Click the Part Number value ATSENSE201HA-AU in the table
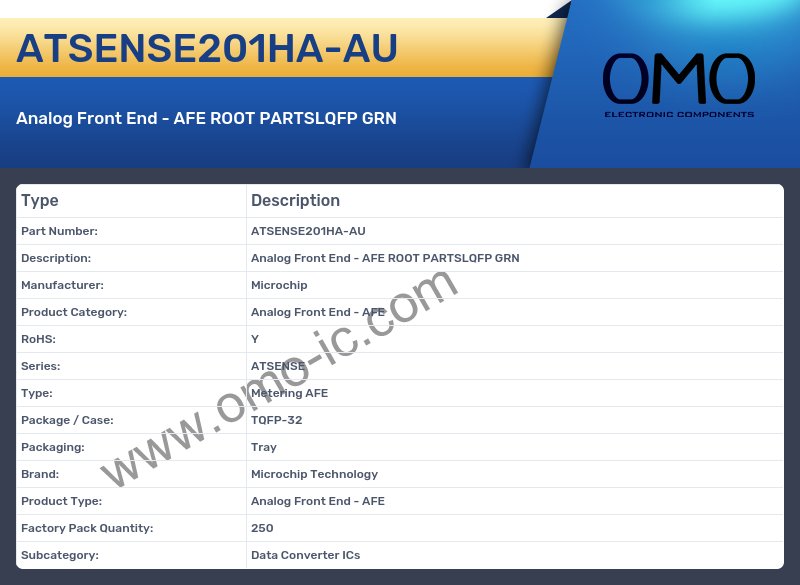 pos(308,231)
